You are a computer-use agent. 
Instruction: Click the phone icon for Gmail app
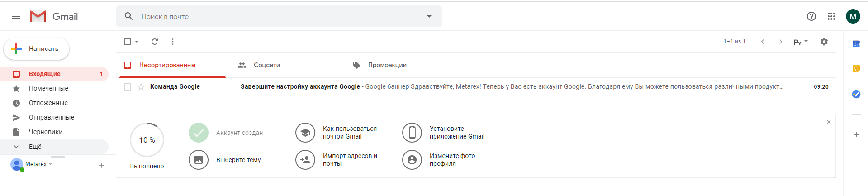coord(412,133)
